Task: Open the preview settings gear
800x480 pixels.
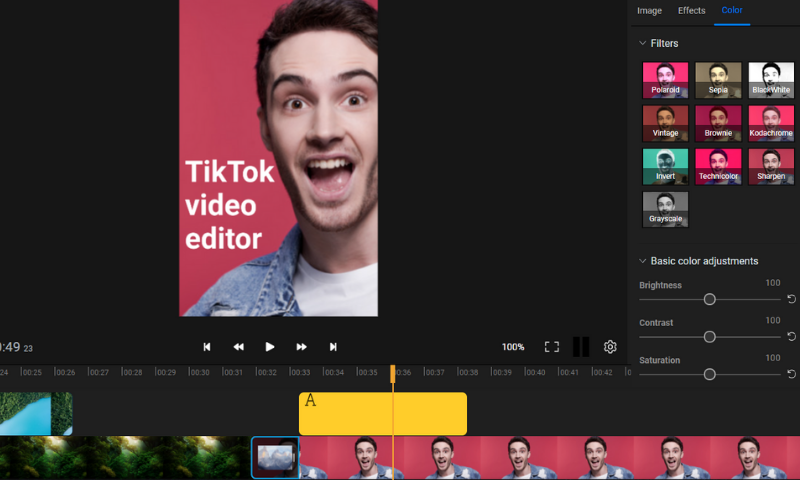Action: 610,347
